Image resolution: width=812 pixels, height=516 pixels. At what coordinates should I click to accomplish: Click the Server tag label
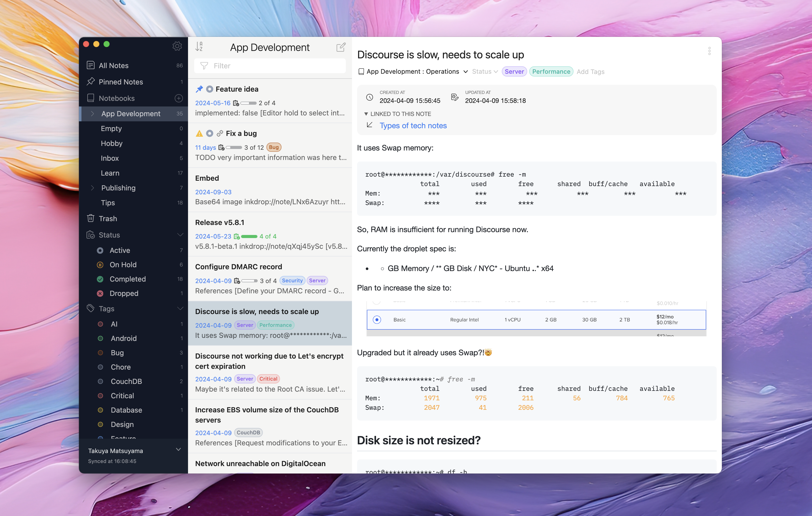(x=514, y=71)
